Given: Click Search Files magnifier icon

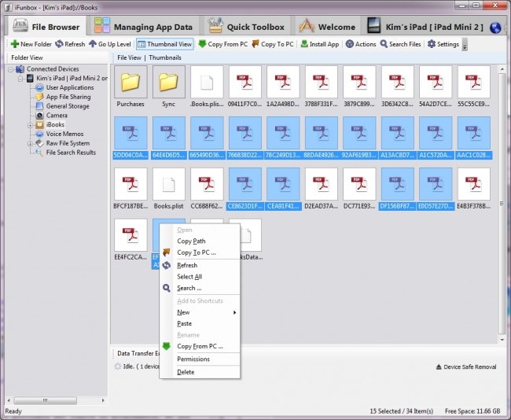Looking at the screenshot, I should point(384,44).
